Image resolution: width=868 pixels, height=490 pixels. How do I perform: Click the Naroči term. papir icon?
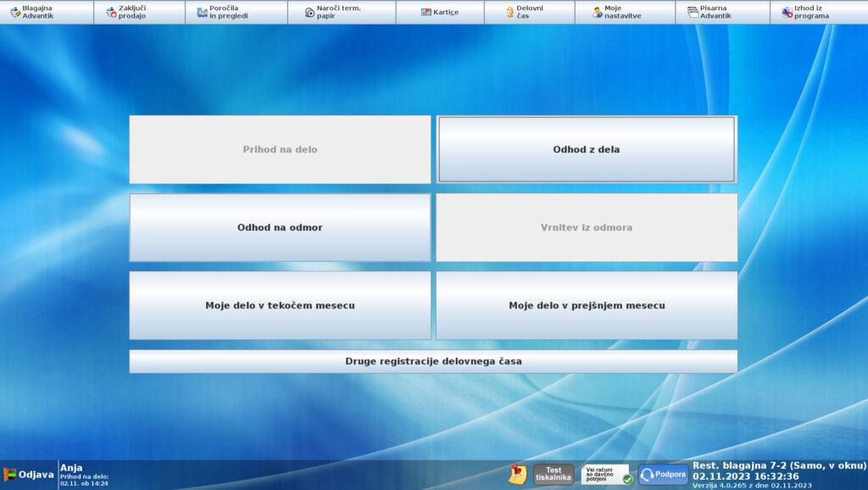[x=309, y=12]
